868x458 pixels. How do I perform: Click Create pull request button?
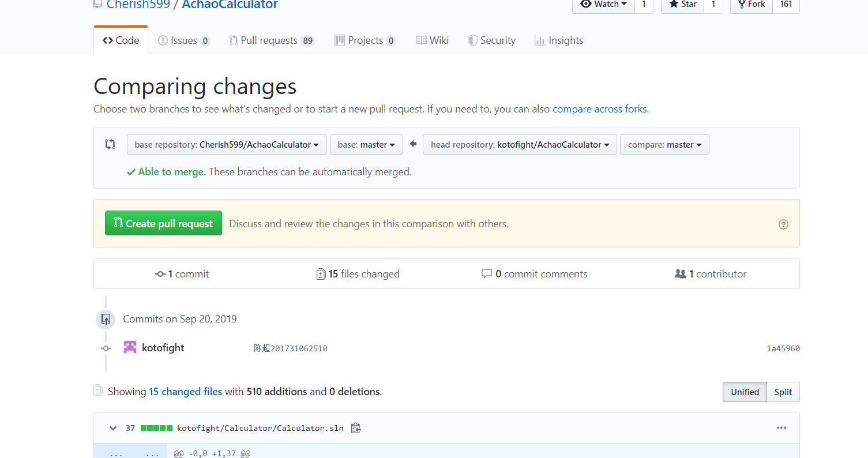point(163,223)
